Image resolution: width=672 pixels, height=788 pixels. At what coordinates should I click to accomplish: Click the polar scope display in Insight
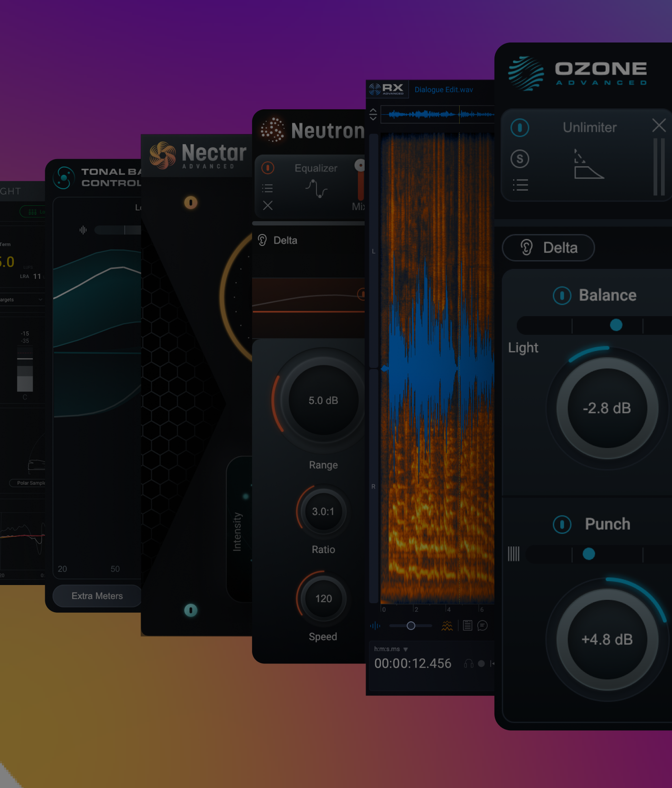click(36, 454)
